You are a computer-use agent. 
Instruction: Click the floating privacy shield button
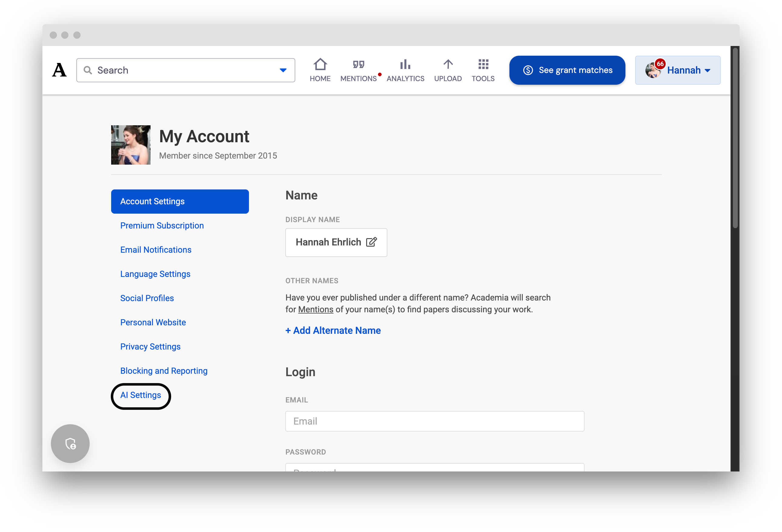(x=70, y=444)
